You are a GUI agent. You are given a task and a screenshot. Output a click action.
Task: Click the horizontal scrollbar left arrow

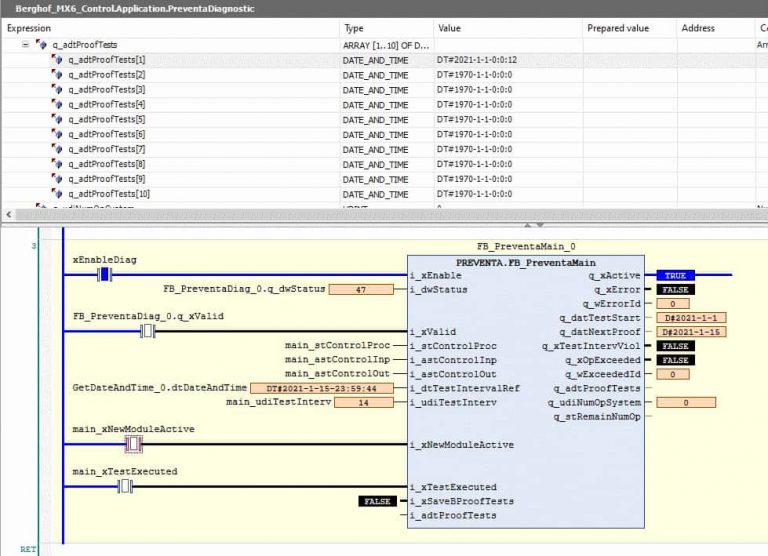[10, 215]
